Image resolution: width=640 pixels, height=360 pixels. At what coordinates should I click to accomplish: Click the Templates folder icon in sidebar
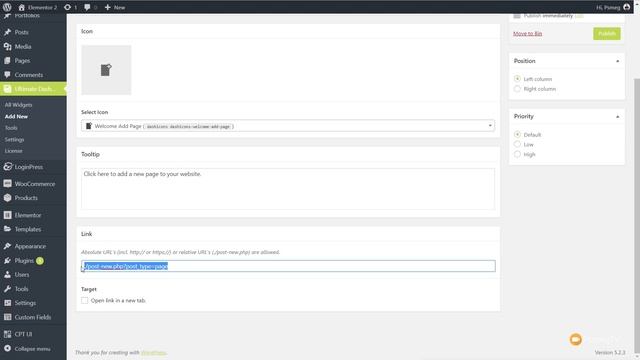[x=7, y=229]
